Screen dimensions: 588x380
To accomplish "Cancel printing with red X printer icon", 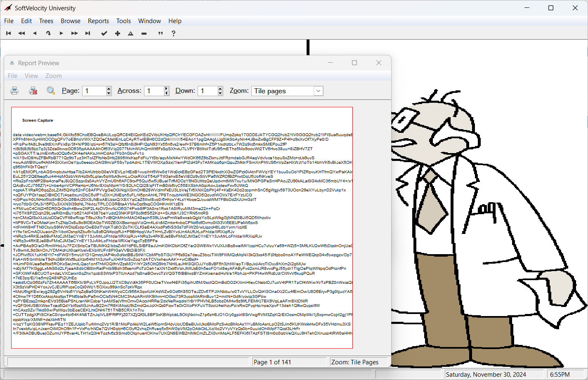I will pos(33,91).
